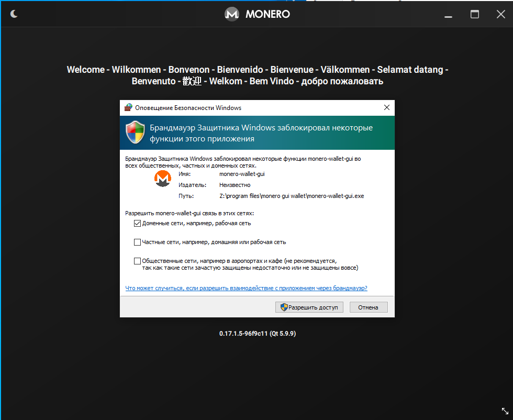Viewport: 513px width, 420px height.
Task: Open the firewall help link at the dialog bottom
Action: [246, 288]
